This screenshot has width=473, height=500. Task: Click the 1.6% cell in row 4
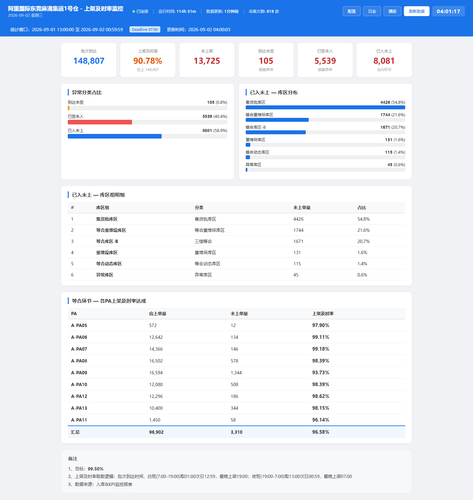[362, 253]
